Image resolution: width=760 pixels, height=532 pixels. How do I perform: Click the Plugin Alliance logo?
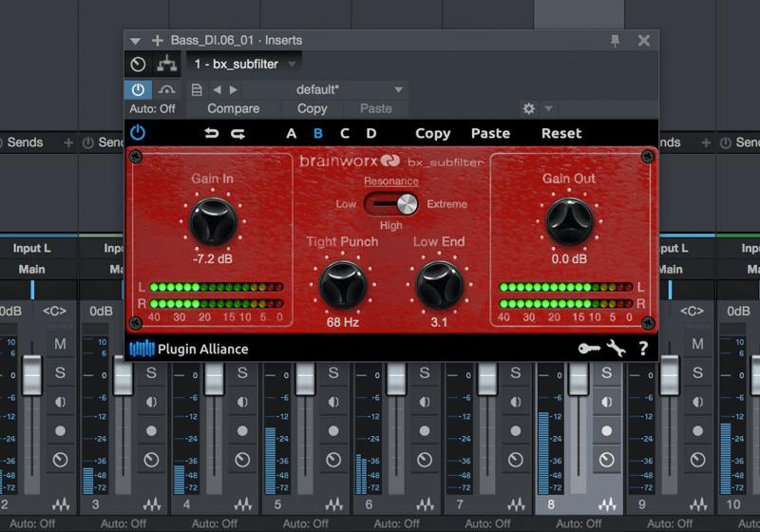188,349
